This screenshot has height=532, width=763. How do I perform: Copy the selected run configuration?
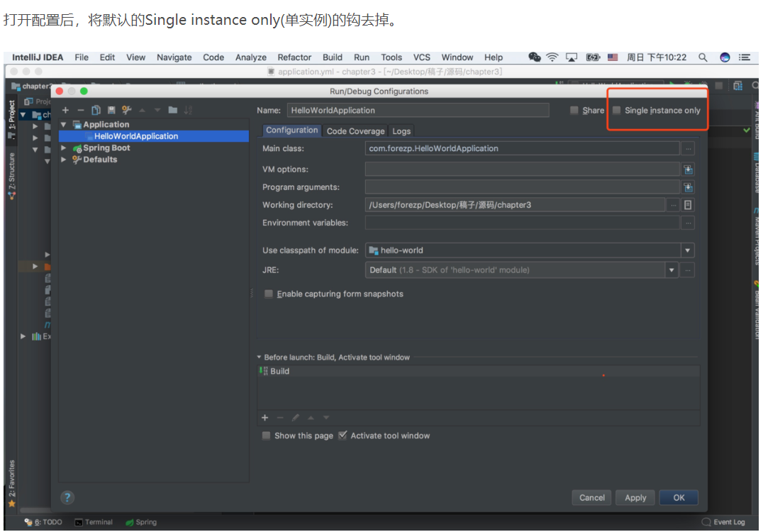[96, 110]
